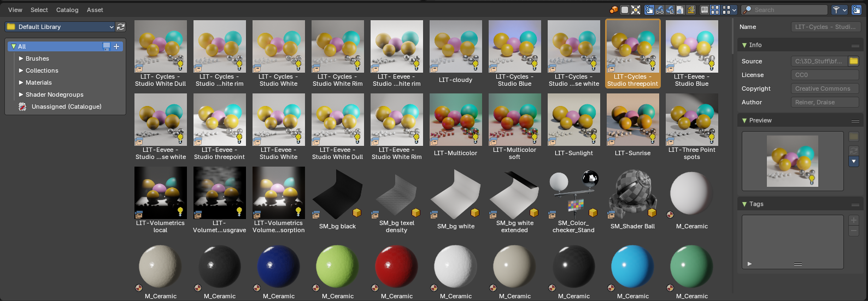Select LIT-Sunlight asset thumbnail
This screenshot has width=868, height=301.
click(573, 120)
